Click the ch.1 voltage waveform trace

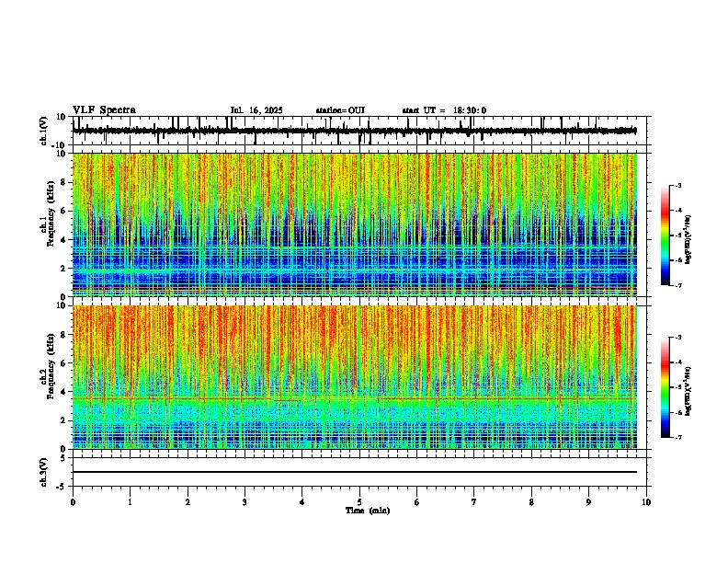(354, 131)
